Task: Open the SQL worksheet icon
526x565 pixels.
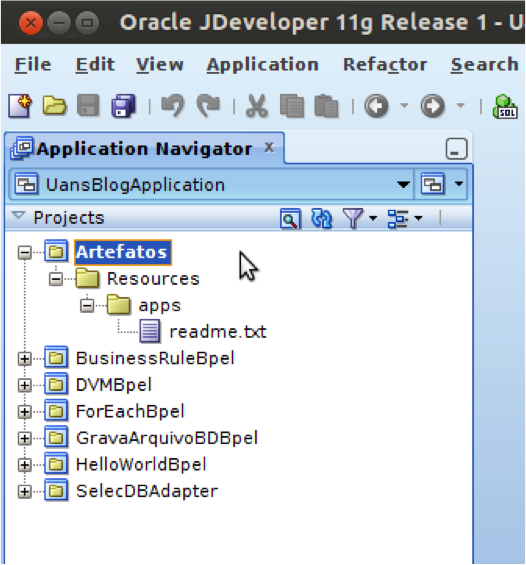Action: click(x=505, y=106)
